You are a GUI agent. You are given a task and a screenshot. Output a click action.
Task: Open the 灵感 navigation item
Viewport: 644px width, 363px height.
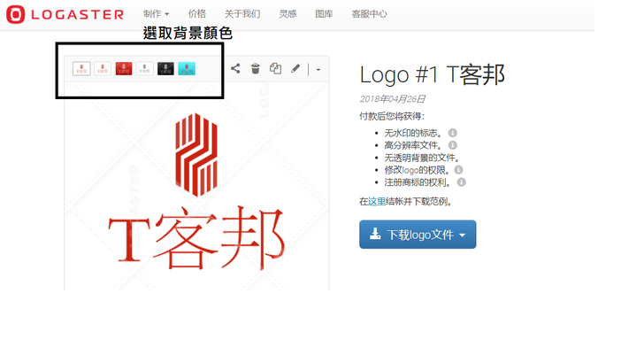pyautogui.click(x=287, y=14)
